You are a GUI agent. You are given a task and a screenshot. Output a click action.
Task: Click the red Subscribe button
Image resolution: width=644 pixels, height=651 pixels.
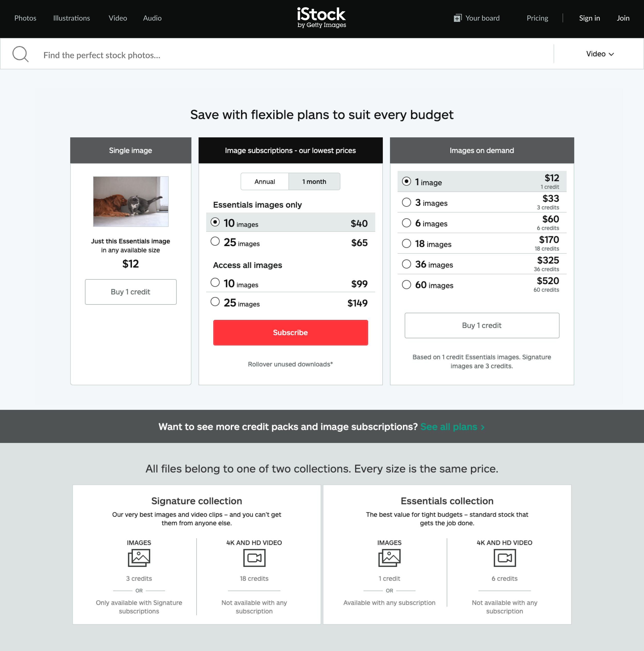point(290,332)
